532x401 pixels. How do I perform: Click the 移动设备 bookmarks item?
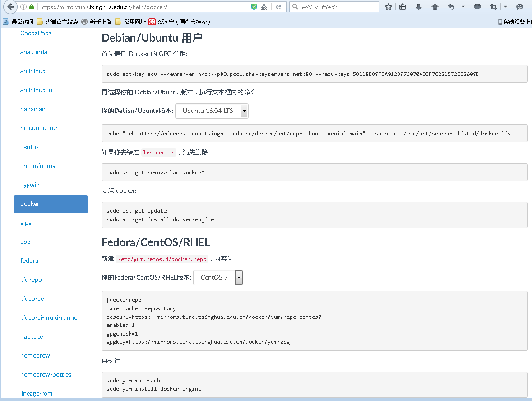(514, 22)
